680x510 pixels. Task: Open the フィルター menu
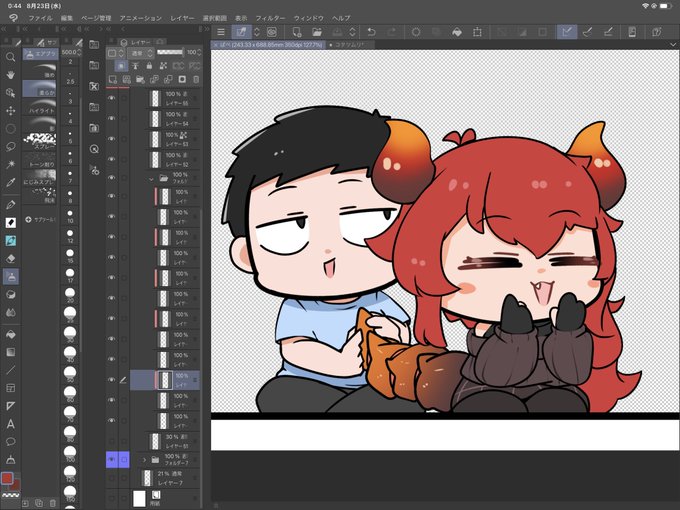270,18
